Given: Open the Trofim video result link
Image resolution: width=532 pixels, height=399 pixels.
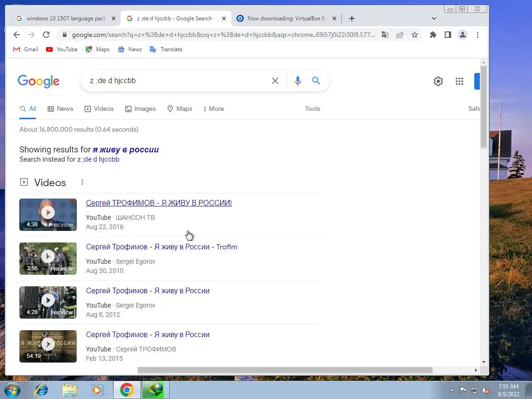Looking at the screenshot, I should coord(162,247).
